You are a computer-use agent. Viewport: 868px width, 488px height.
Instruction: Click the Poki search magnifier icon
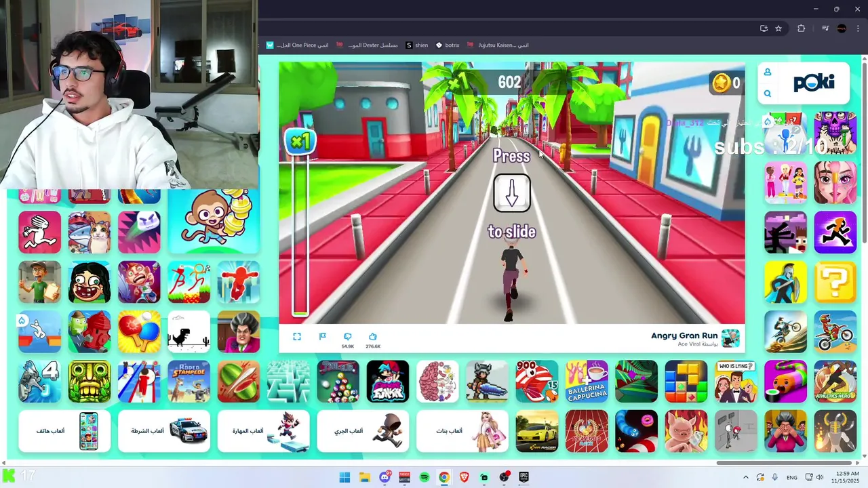click(x=768, y=94)
